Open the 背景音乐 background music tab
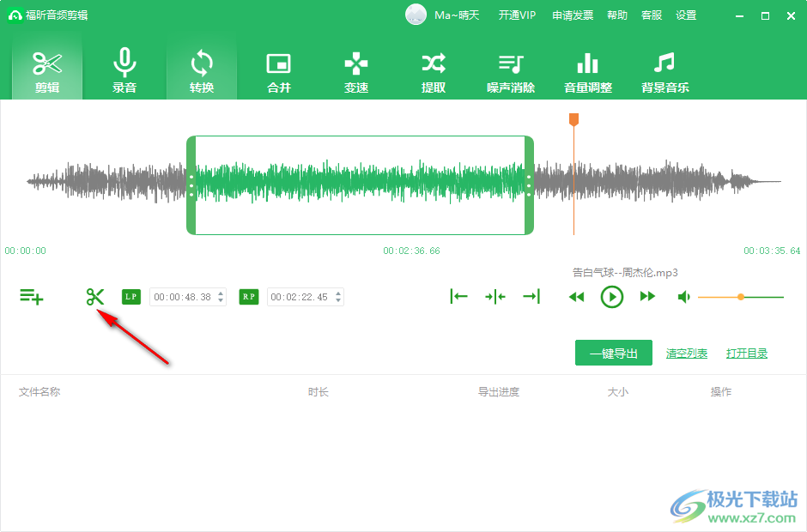807x532 pixels. coord(665,71)
